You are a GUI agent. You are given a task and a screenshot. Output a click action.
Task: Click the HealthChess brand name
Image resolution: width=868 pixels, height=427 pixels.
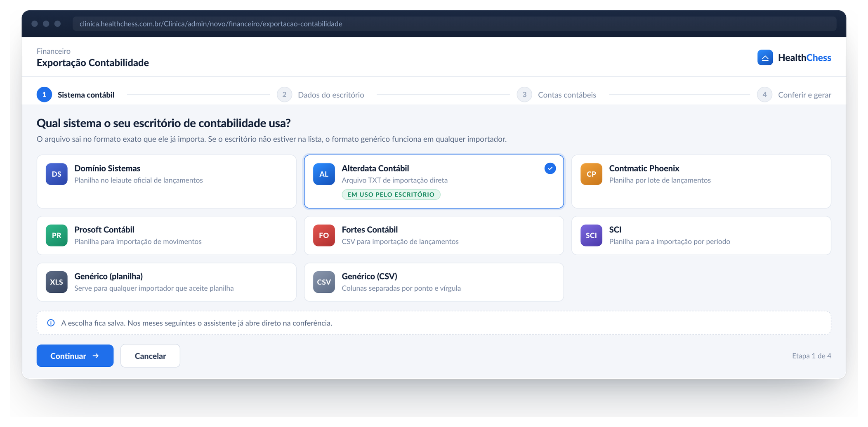pyautogui.click(x=804, y=57)
